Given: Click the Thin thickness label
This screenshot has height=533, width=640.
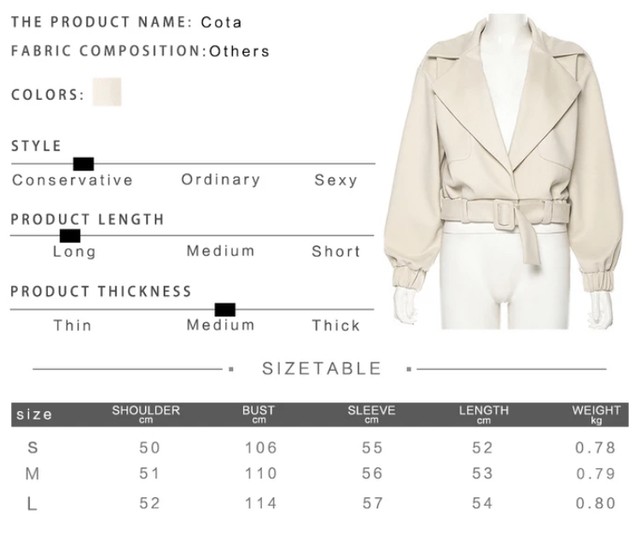Looking at the screenshot, I should pyautogui.click(x=73, y=325).
